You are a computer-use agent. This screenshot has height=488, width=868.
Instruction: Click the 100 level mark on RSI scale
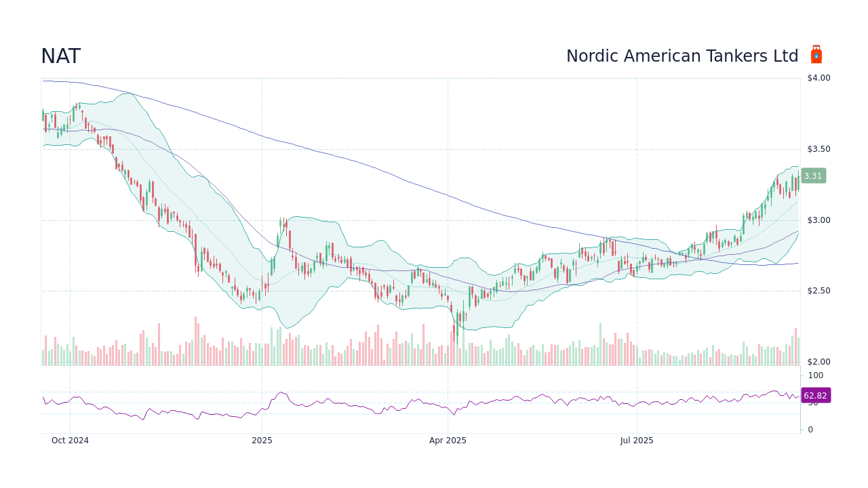pos(814,375)
